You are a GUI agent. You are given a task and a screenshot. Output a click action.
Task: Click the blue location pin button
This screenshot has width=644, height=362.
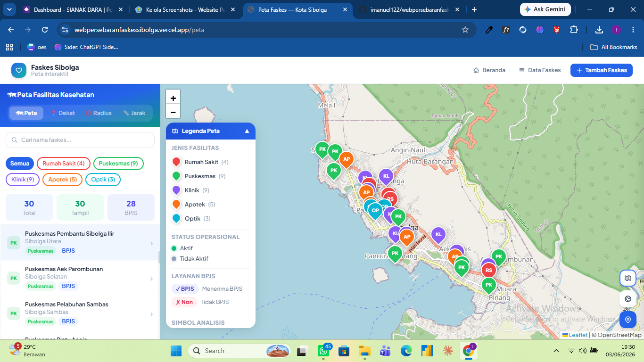click(627, 320)
